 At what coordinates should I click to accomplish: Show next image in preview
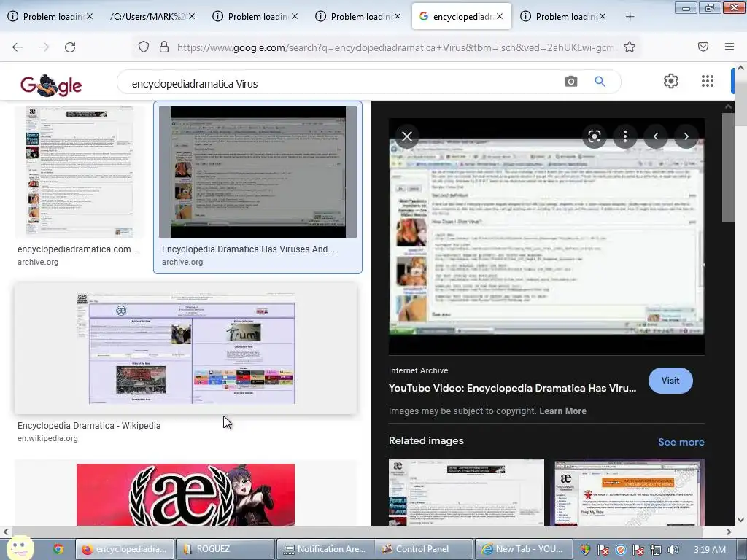tap(686, 136)
